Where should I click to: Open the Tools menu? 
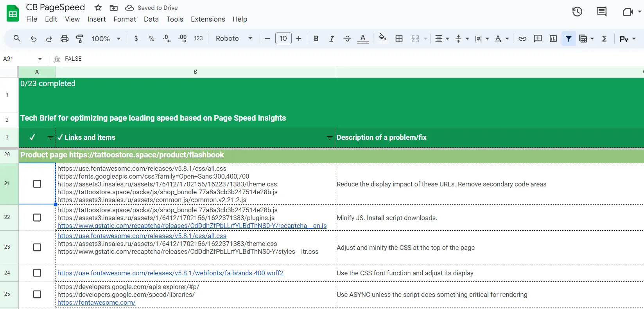(175, 19)
